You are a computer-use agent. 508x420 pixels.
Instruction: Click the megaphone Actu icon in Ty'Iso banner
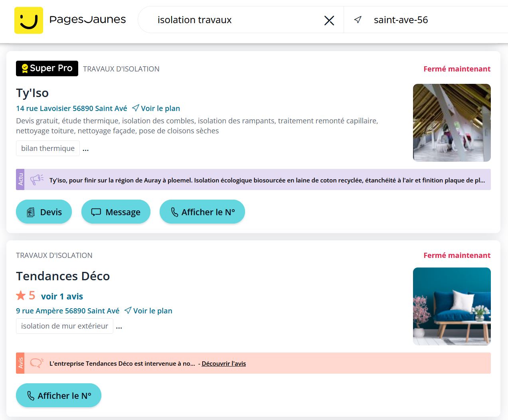[37, 180]
